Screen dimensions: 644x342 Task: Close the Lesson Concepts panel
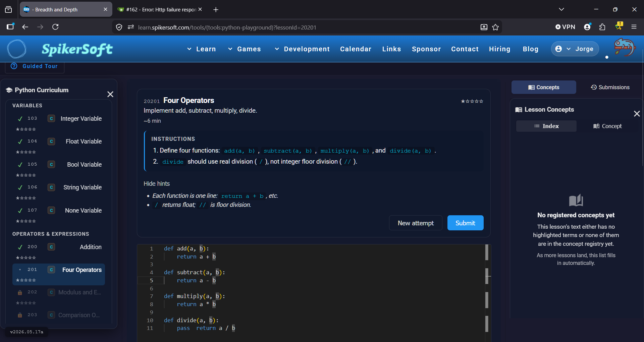click(637, 114)
